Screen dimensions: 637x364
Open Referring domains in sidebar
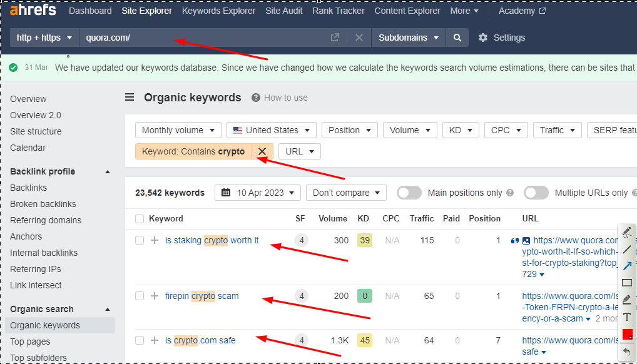tap(46, 220)
